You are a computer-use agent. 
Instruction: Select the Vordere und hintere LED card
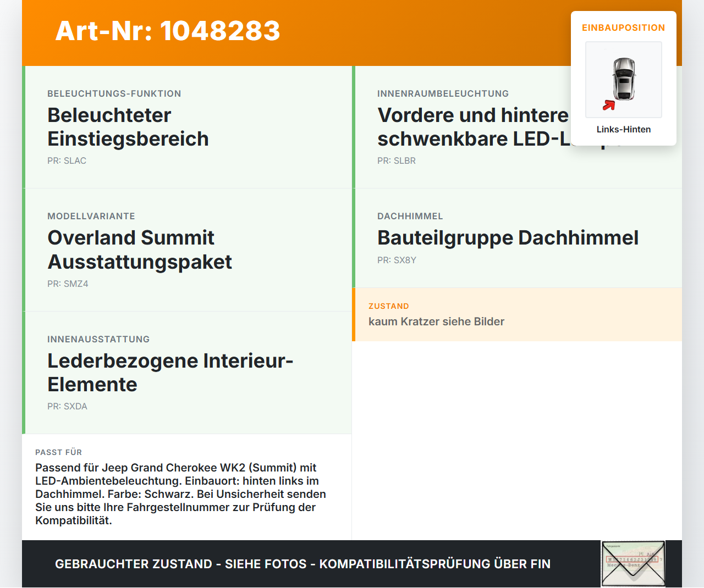pos(517,127)
